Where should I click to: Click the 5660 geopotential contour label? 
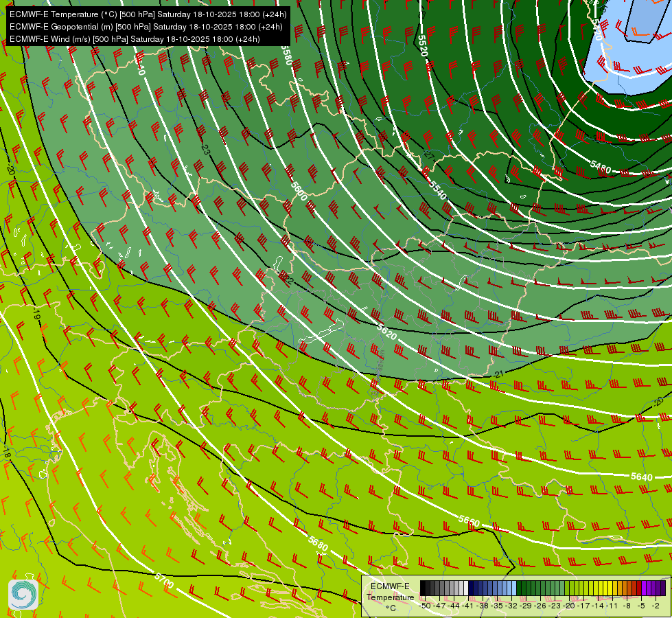[469, 521]
